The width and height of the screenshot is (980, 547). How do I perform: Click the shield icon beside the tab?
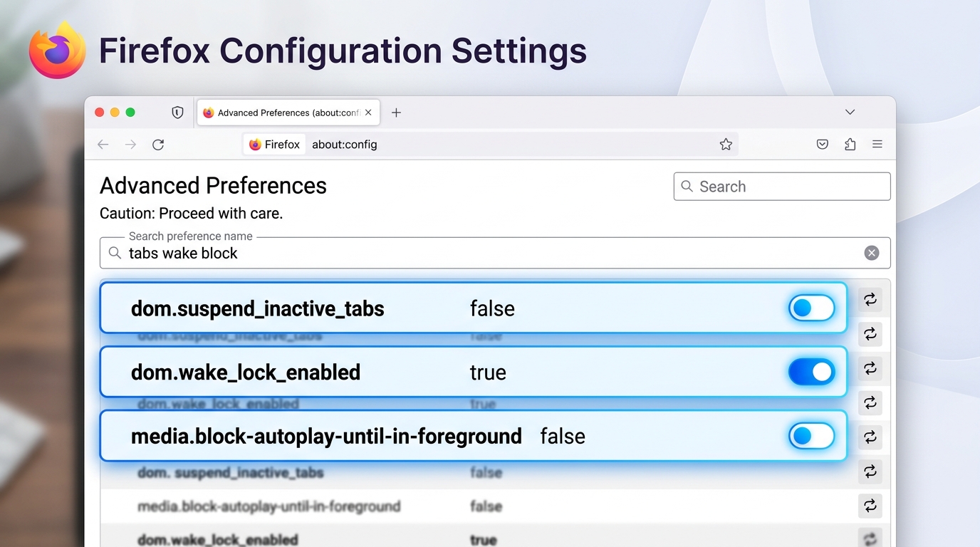point(177,113)
